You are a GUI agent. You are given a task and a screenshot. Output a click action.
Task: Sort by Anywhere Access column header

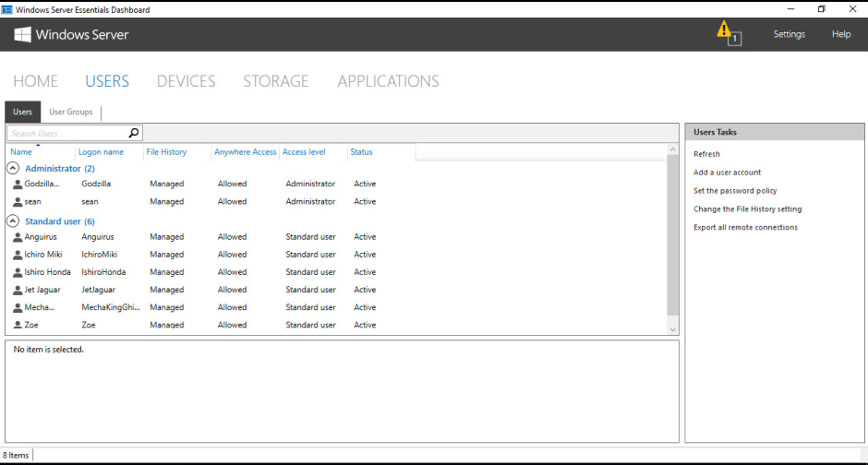tap(246, 152)
